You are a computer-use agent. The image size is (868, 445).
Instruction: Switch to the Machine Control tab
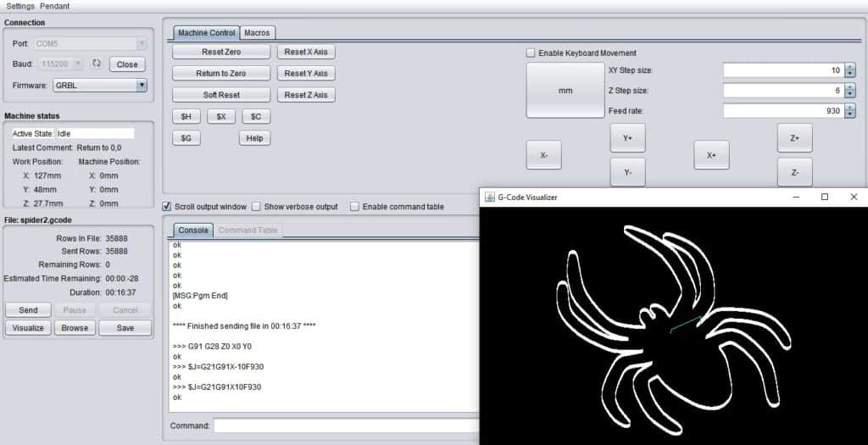[x=207, y=33]
